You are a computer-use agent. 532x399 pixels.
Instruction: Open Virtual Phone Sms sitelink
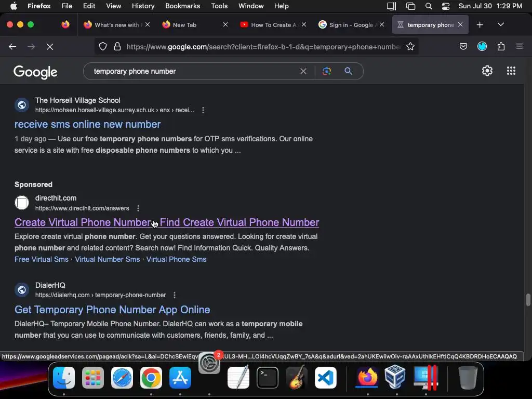[x=176, y=259]
